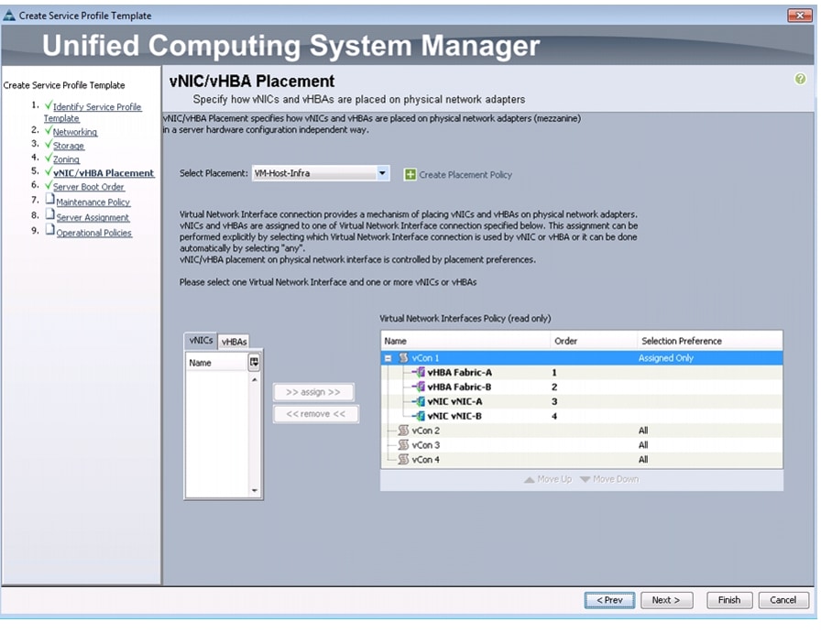Click the help question mark icon
This screenshot has height=644, width=821.
pos(800,79)
